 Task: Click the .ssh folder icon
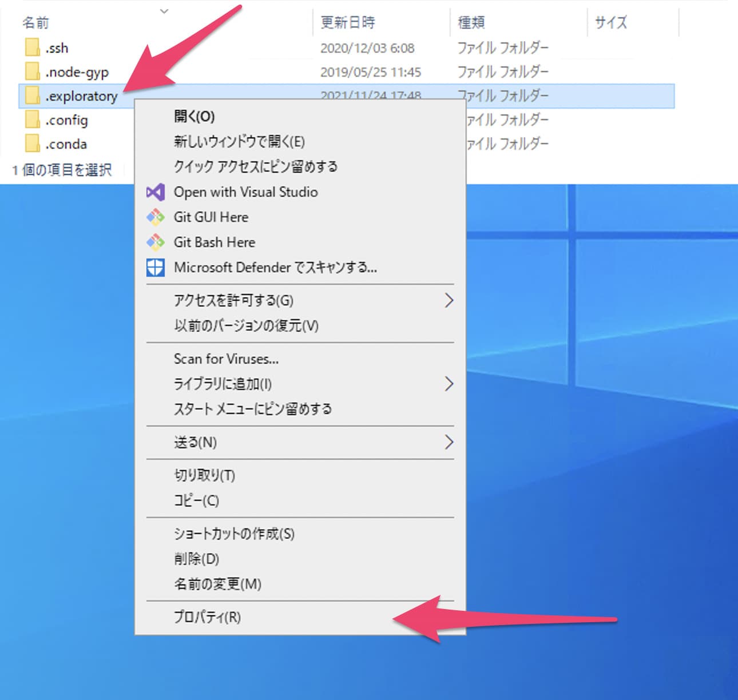pyautogui.click(x=32, y=48)
